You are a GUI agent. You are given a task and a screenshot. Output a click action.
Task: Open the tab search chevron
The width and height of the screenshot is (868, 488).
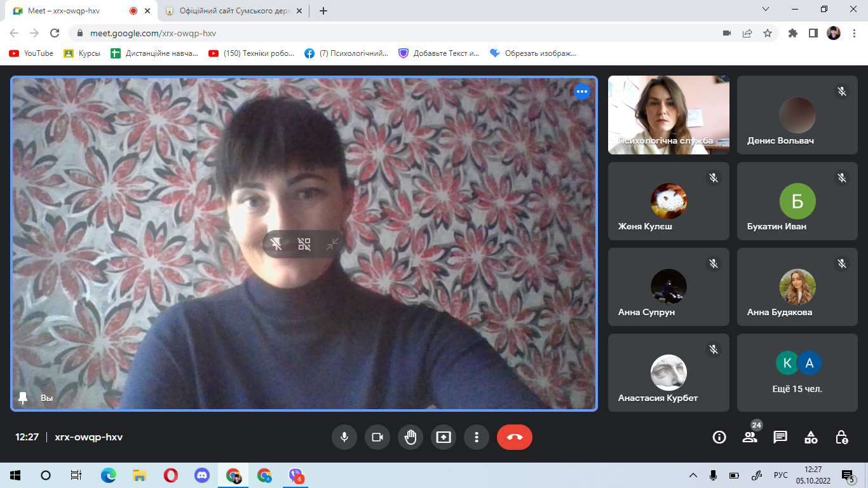point(766,9)
